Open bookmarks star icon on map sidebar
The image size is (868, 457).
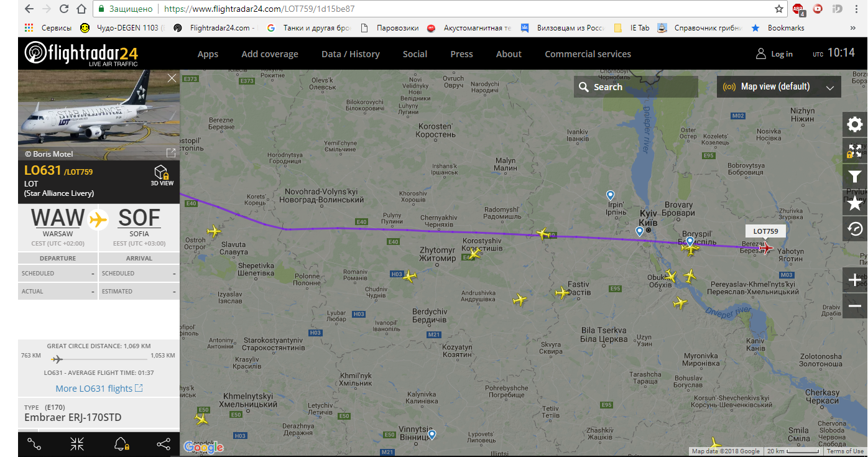(855, 203)
